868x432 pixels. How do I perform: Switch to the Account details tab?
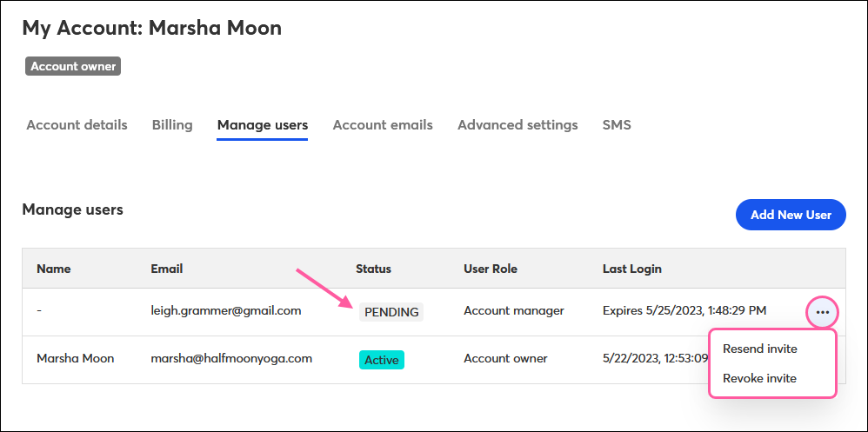coord(77,125)
